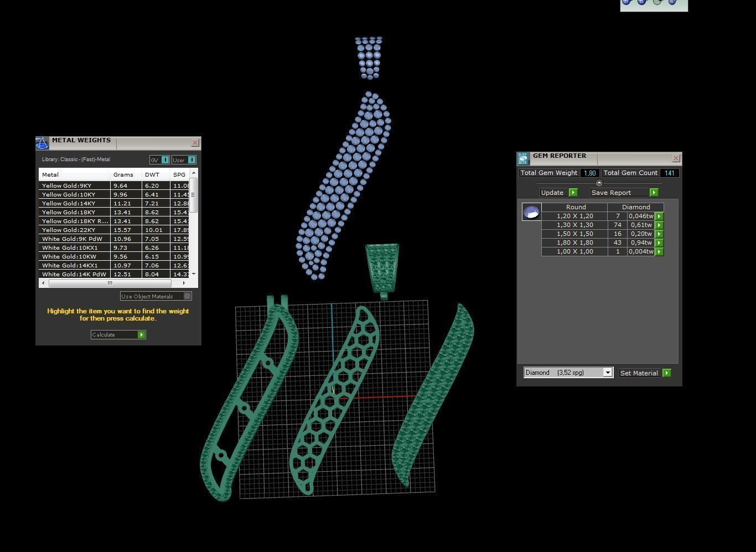Screen dimensions: 756x552
Task: Click the Gem Reporter panel icon
Action: click(x=523, y=159)
